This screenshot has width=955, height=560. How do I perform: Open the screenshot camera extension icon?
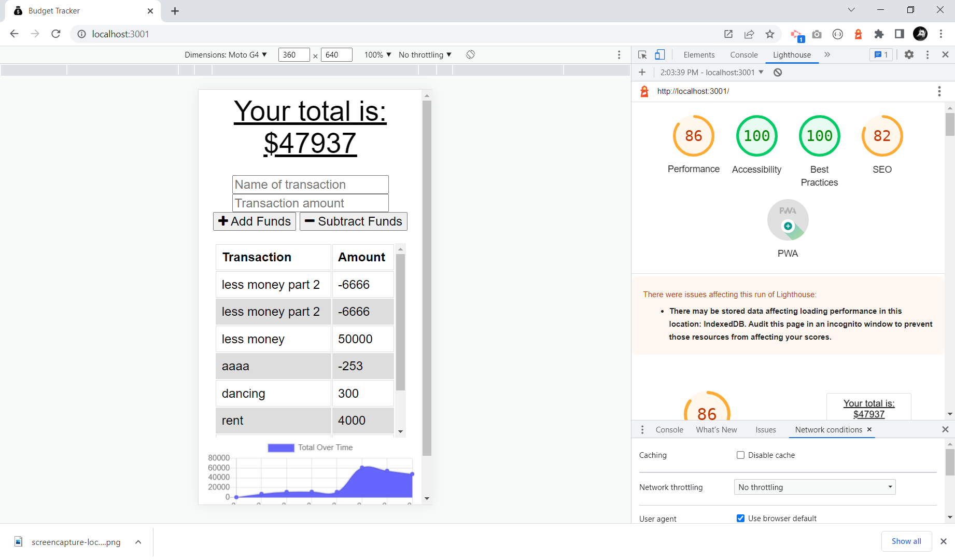click(817, 34)
